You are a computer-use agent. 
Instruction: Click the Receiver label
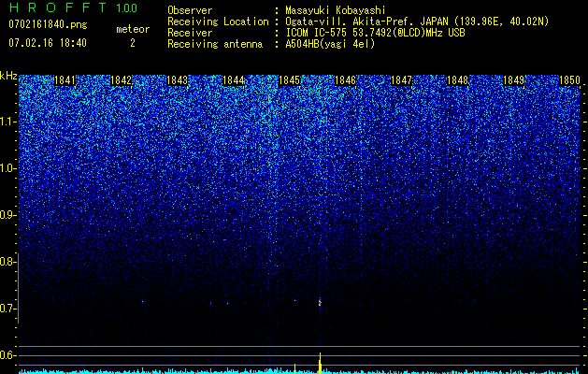pyautogui.click(x=190, y=33)
